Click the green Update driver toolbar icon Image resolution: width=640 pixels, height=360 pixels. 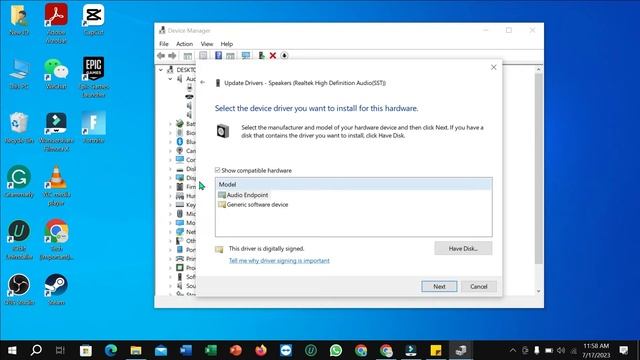click(261, 56)
